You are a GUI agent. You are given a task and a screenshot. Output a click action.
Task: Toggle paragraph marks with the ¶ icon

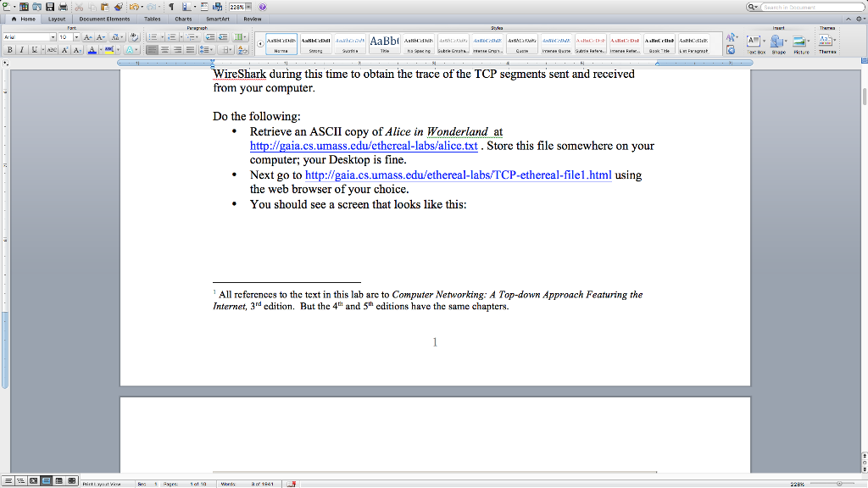171,6
